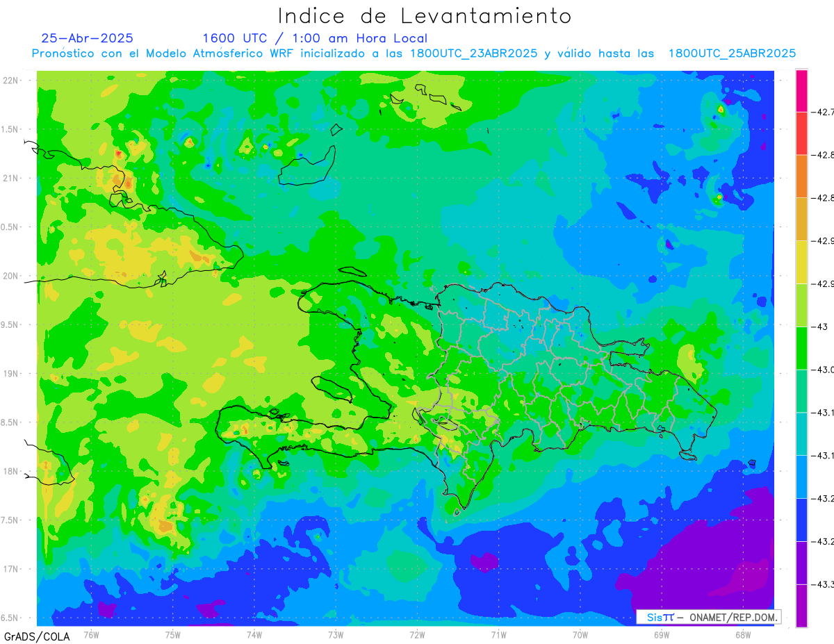This screenshot has width=834, height=644.
Task: Click the pure green legend swatch
Action: coord(801,347)
